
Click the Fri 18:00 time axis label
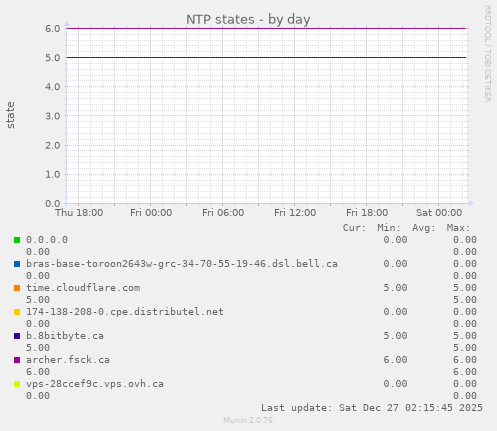click(367, 213)
